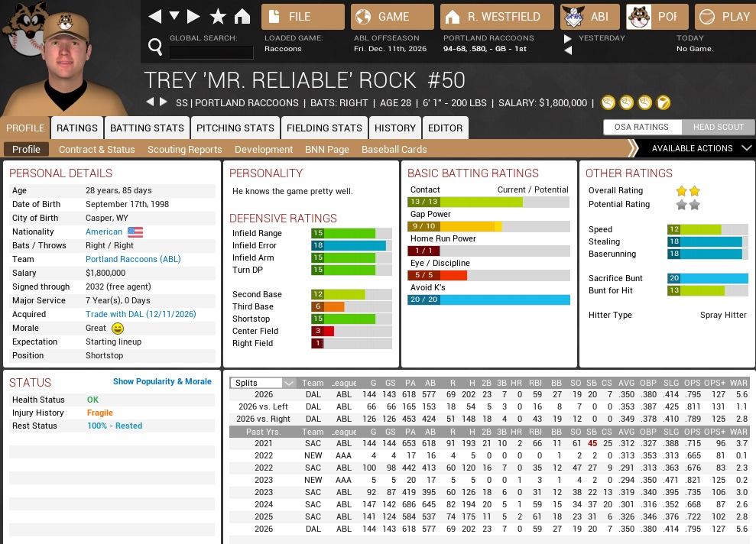Viewport: 756px width, 544px height.
Task: Toggle Show Popularity & Morale
Action: coord(162,381)
